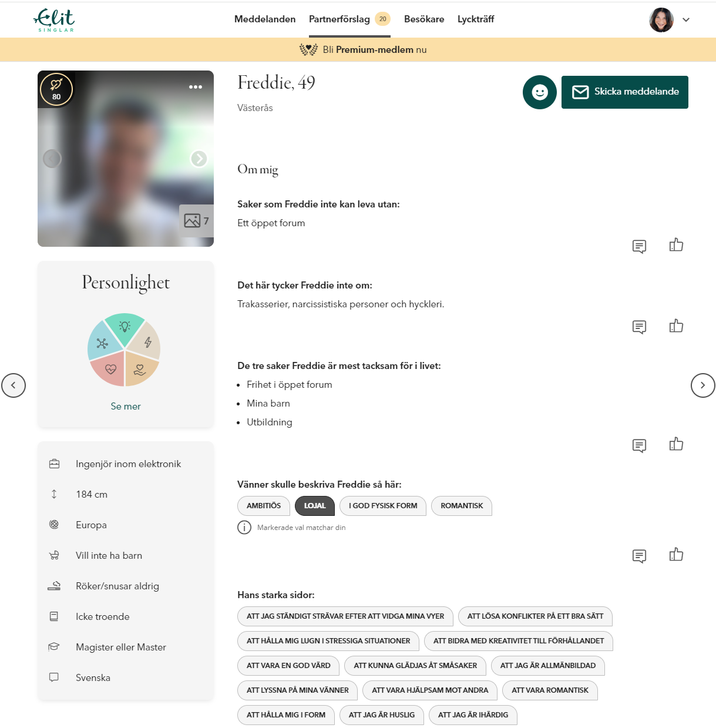Like the friends' description section
The width and height of the screenshot is (716, 728).
(676, 555)
